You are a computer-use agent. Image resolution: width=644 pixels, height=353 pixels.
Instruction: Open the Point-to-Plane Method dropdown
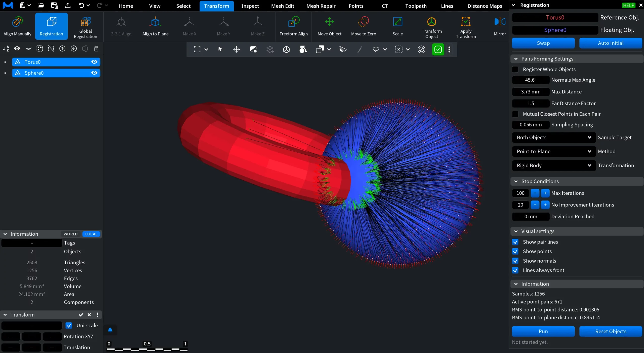[554, 152]
